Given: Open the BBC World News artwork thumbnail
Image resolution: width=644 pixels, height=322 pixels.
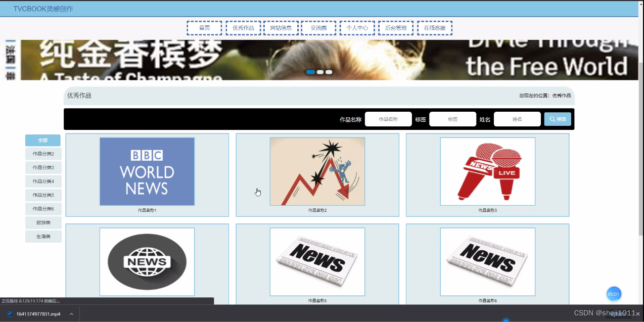Looking at the screenshot, I should [x=147, y=171].
